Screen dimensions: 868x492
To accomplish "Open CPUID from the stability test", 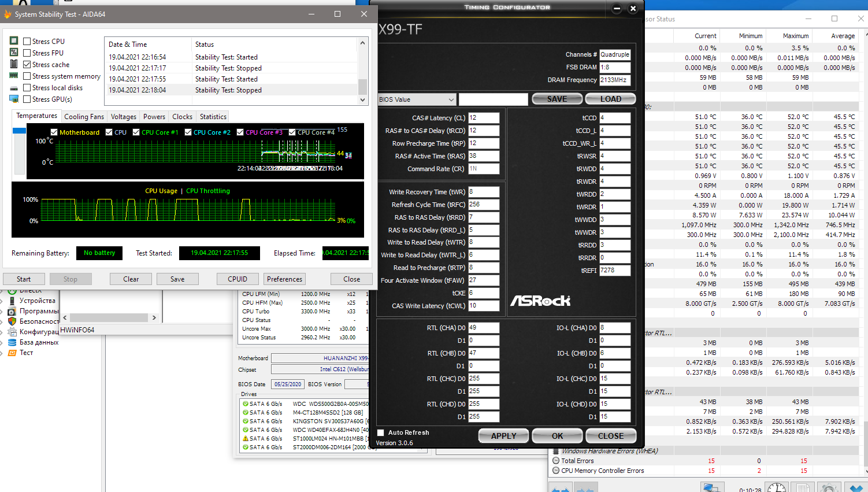I will (238, 279).
